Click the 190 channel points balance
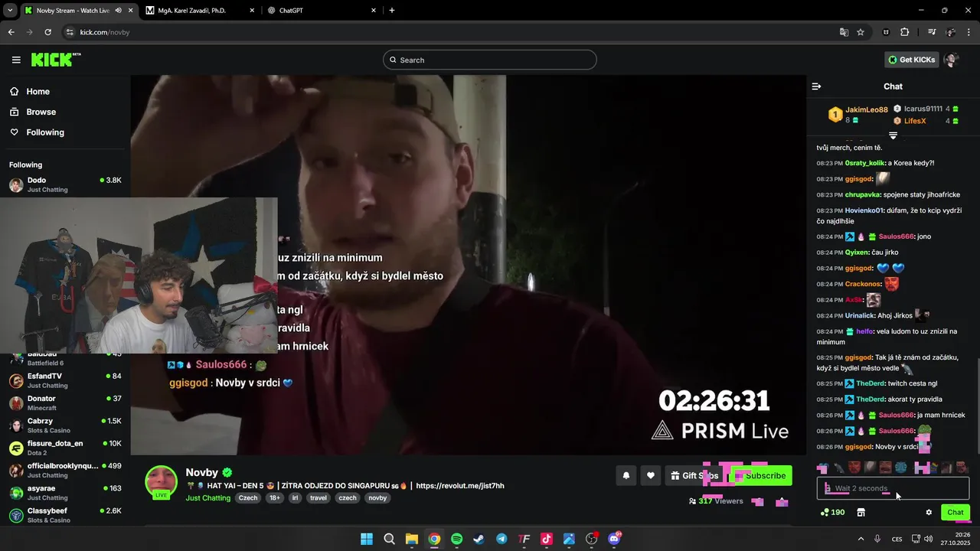The width and height of the screenshot is (980, 551). pos(832,512)
